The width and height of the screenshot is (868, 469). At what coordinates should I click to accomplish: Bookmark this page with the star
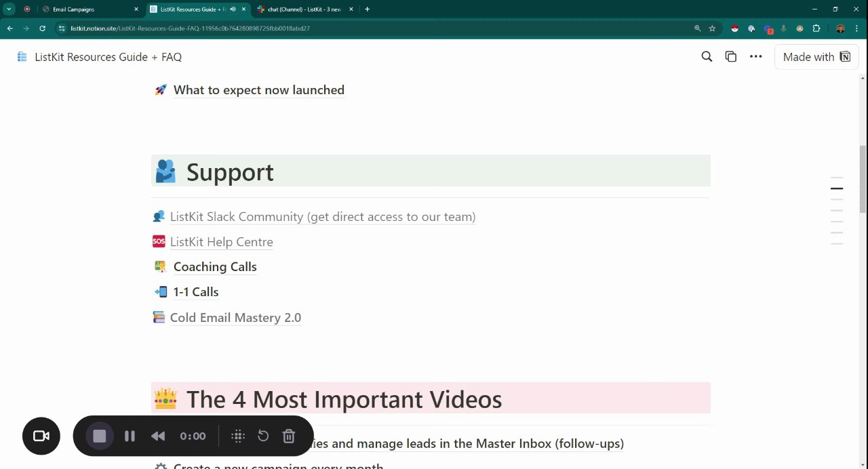pyautogui.click(x=712, y=28)
